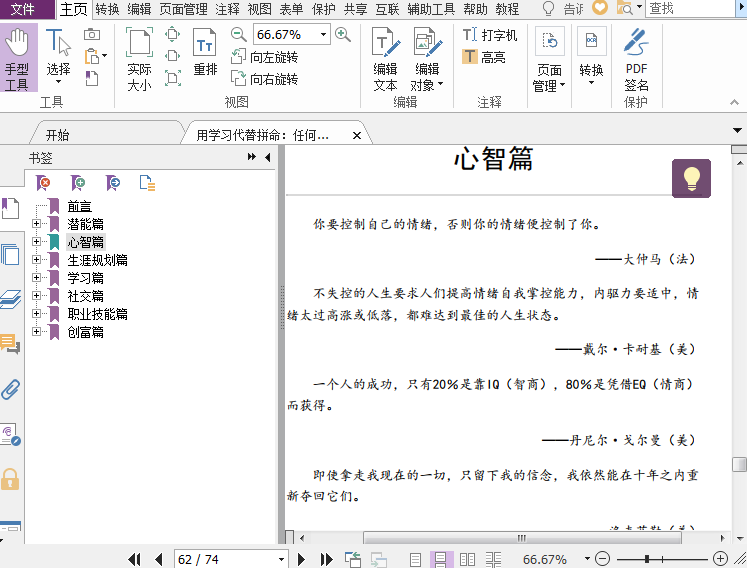
Task: Click the purple lightbulb tip button
Action: point(691,178)
